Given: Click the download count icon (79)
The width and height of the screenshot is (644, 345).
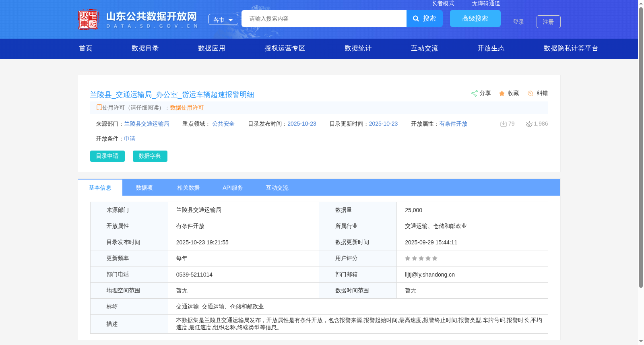Looking at the screenshot, I should (503, 124).
